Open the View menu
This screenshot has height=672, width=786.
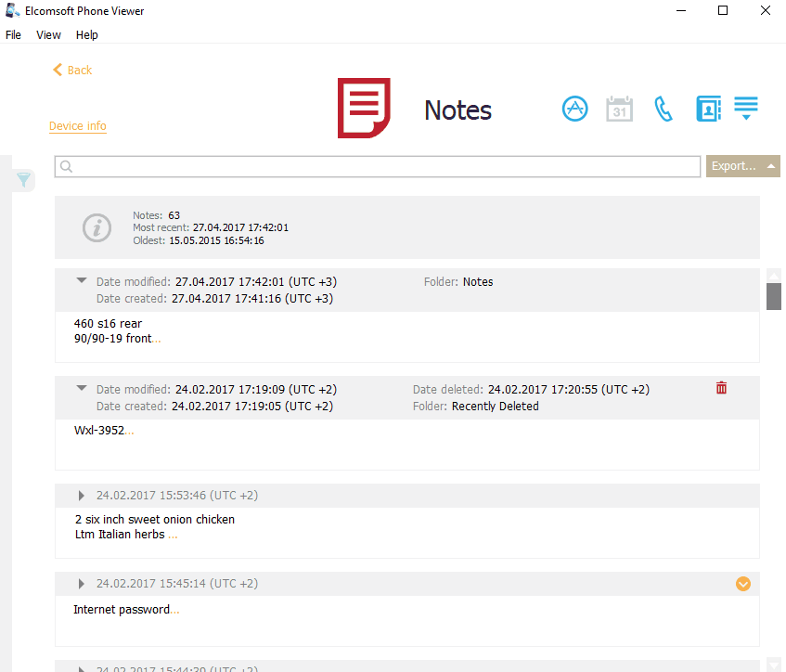(x=48, y=35)
